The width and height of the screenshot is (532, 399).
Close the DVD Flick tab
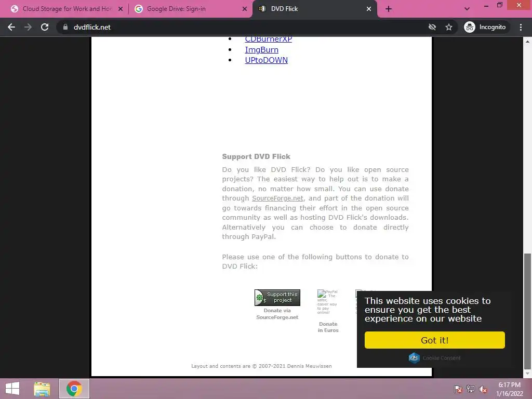pos(369,9)
